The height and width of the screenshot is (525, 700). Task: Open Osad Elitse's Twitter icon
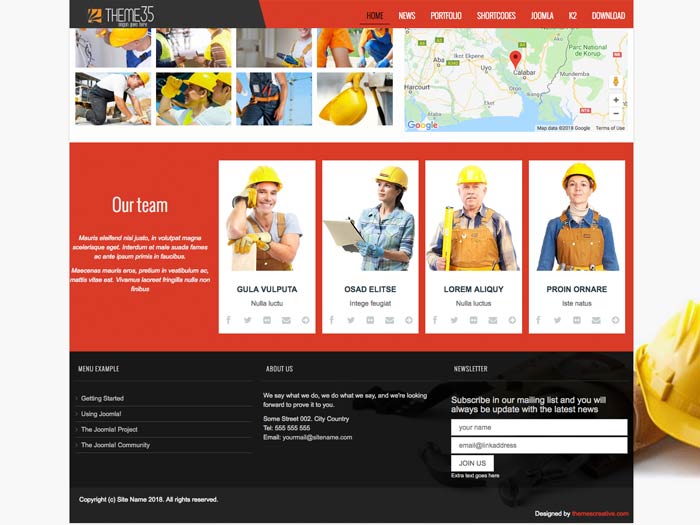click(x=350, y=320)
